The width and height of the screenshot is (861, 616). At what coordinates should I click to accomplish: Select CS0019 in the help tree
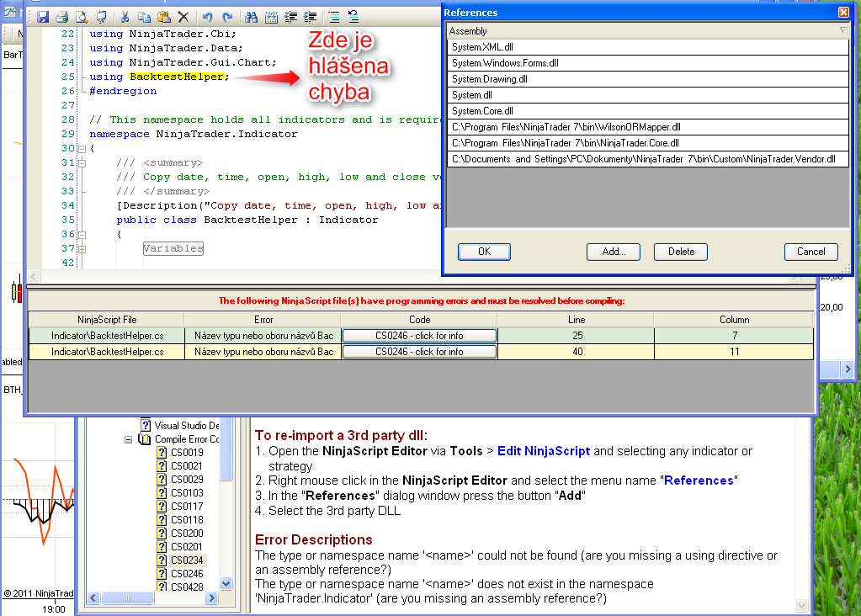coord(186,453)
